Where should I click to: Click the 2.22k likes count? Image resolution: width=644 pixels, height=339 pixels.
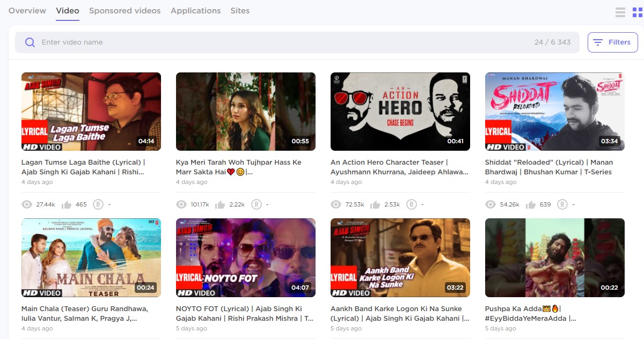237,204
